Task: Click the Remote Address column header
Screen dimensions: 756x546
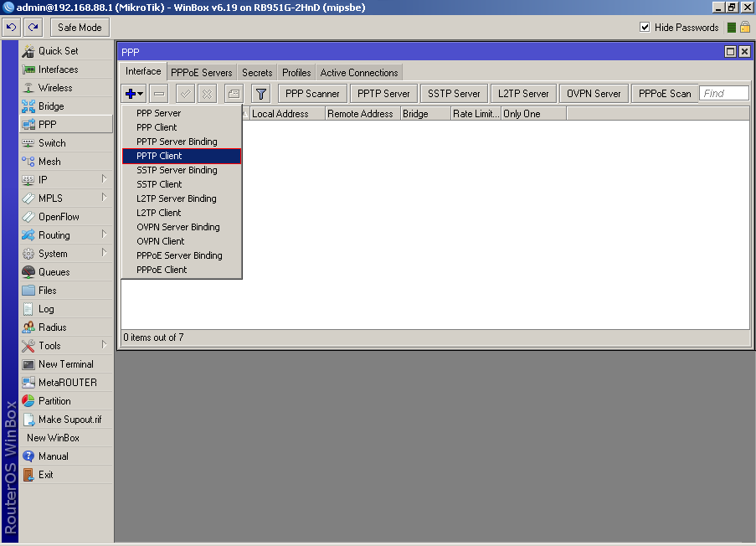Action: click(363, 114)
